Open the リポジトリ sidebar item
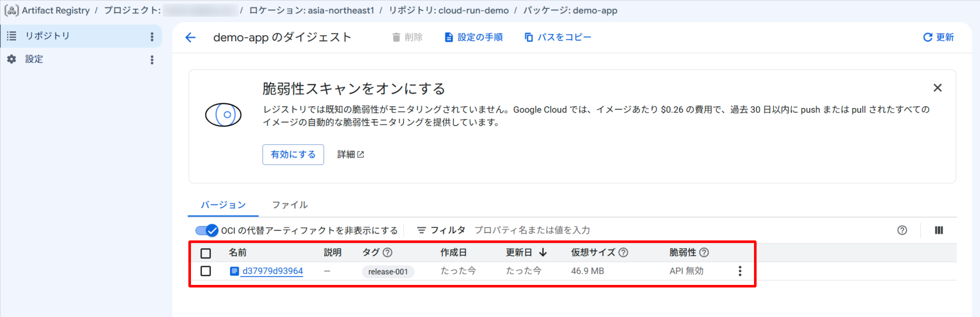Image resolution: width=980 pixels, height=317 pixels. point(81,36)
